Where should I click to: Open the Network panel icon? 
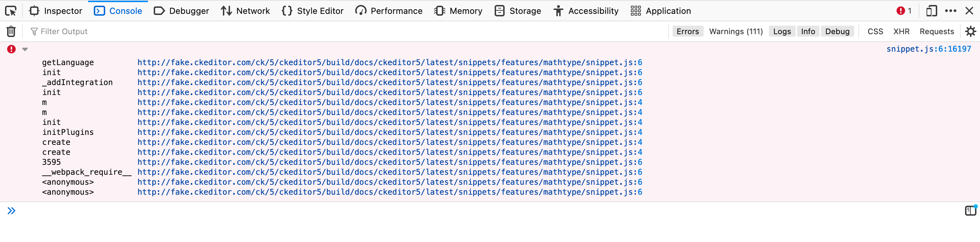pyautogui.click(x=245, y=11)
